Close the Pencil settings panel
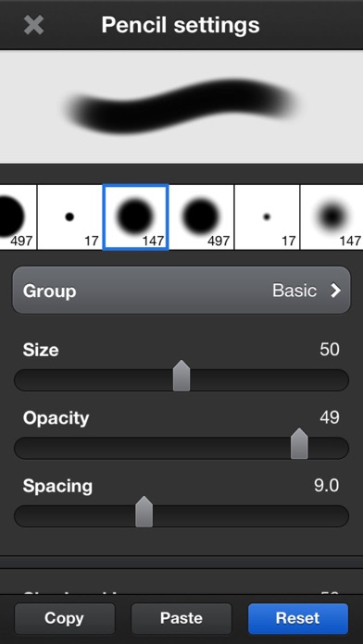The width and height of the screenshot is (363, 644). pyautogui.click(x=33, y=25)
